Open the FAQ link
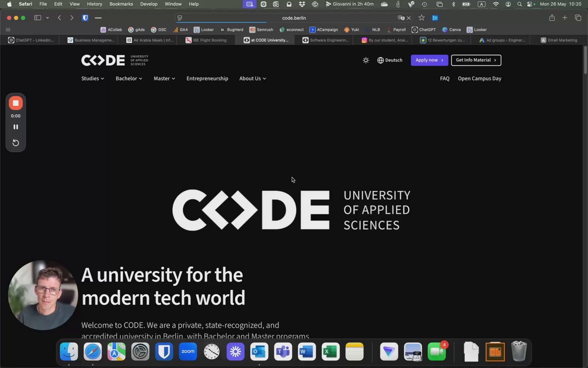Image resolution: width=588 pixels, height=368 pixels. tap(445, 79)
